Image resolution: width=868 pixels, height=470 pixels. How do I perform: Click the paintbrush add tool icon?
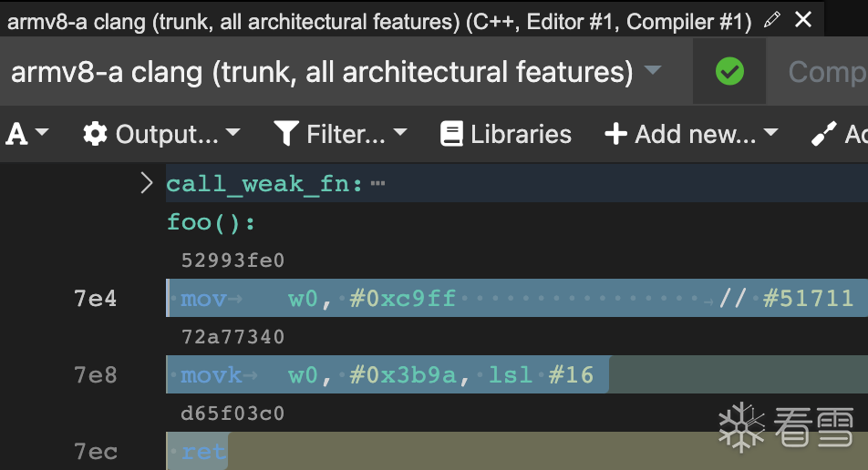[x=824, y=135]
